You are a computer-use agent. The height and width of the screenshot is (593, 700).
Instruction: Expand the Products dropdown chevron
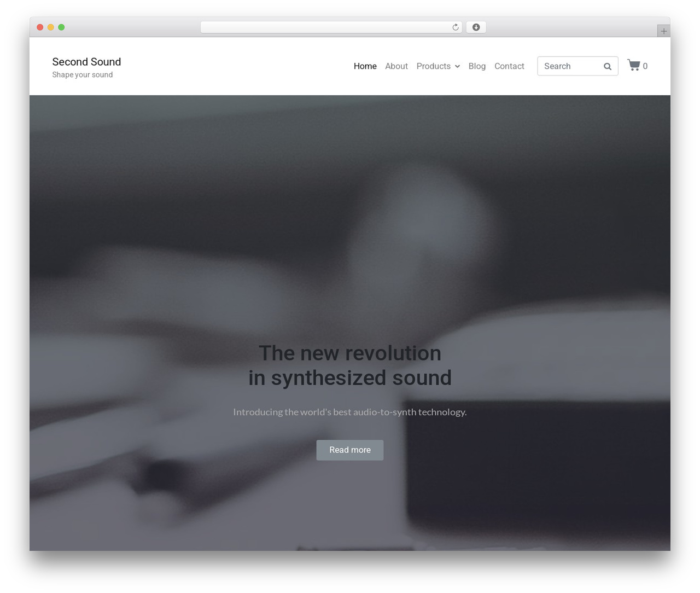point(457,66)
